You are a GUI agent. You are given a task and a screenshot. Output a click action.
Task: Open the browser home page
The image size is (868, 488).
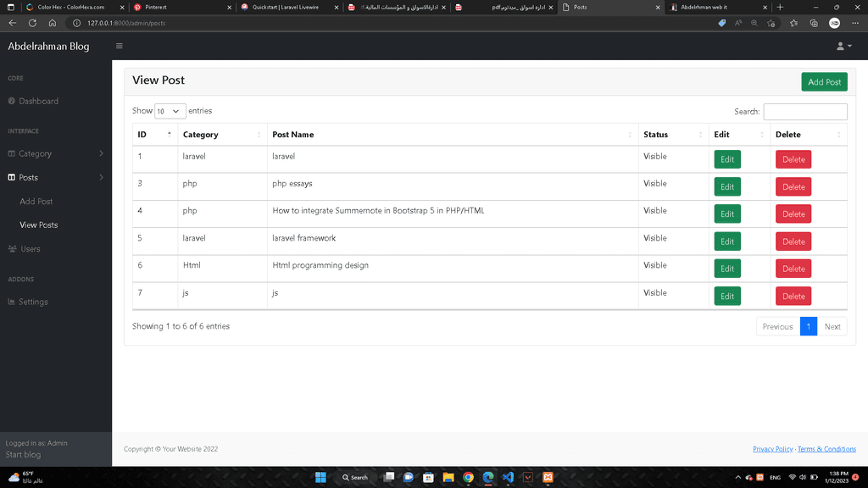53,23
